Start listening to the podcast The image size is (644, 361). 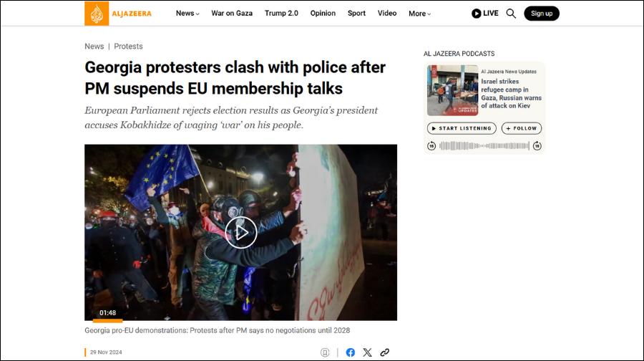462,128
